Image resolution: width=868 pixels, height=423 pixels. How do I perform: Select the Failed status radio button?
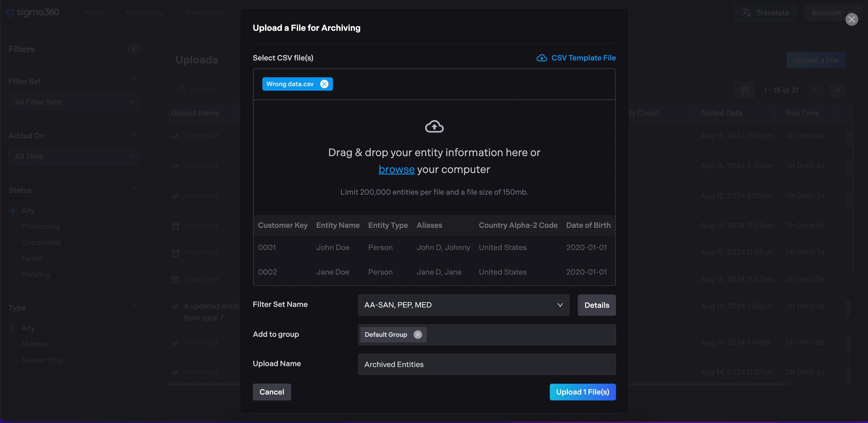13,259
